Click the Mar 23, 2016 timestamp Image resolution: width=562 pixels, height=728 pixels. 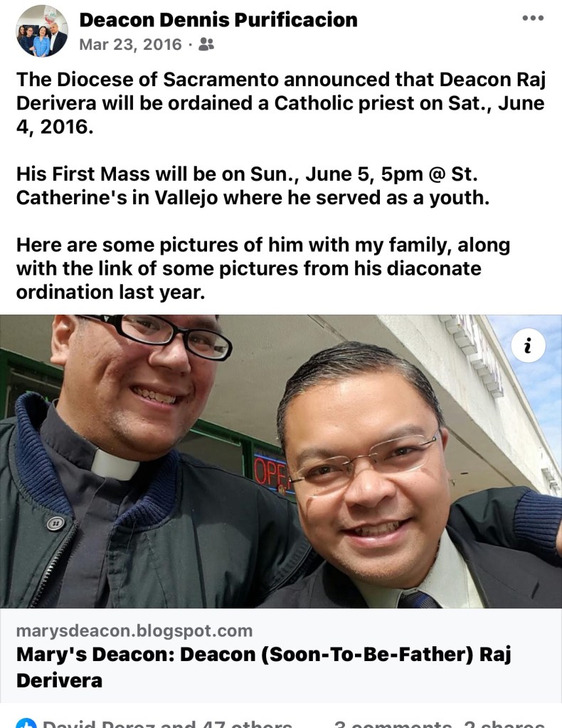click(x=130, y=44)
